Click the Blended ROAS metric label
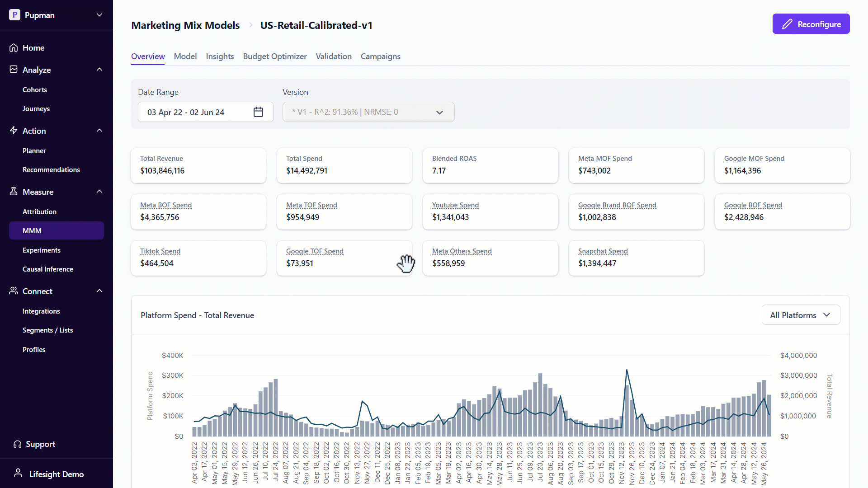The height and width of the screenshot is (488, 868). (x=454, y=159)
